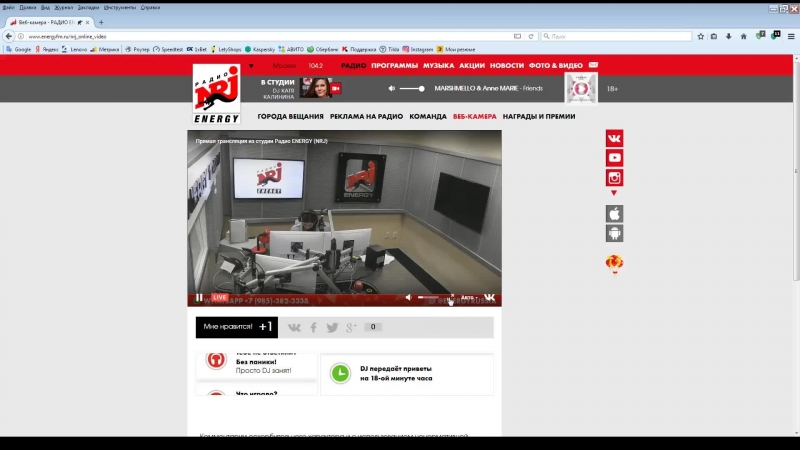Viewport: 800px width, 450px height.
Task: Go to КОМАНДА page
Action: pyautogui.click(x=428, y=116)
